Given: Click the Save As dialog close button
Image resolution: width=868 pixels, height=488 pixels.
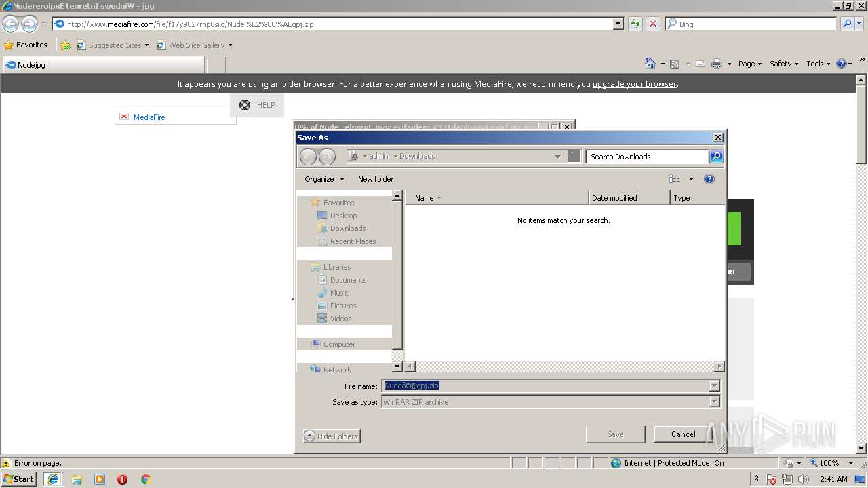Looking at the screenshot, I should tap(717, 138).
